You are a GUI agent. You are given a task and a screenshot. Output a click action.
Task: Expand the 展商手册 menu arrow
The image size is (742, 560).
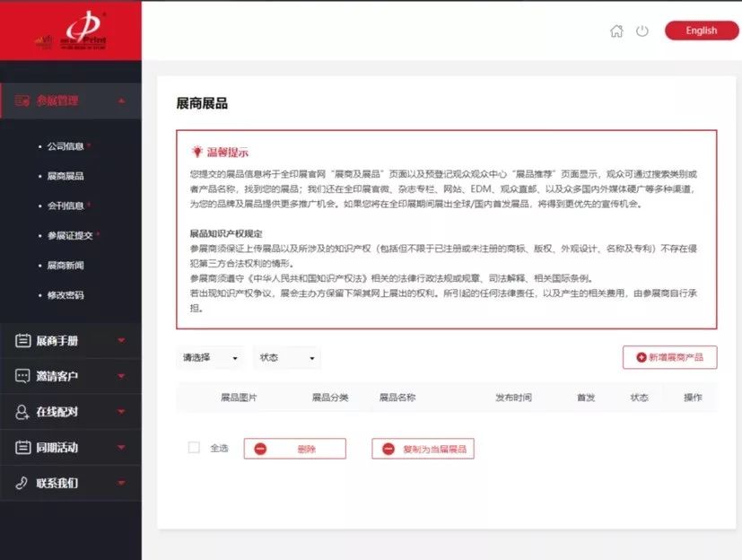[x=121, y=341]
